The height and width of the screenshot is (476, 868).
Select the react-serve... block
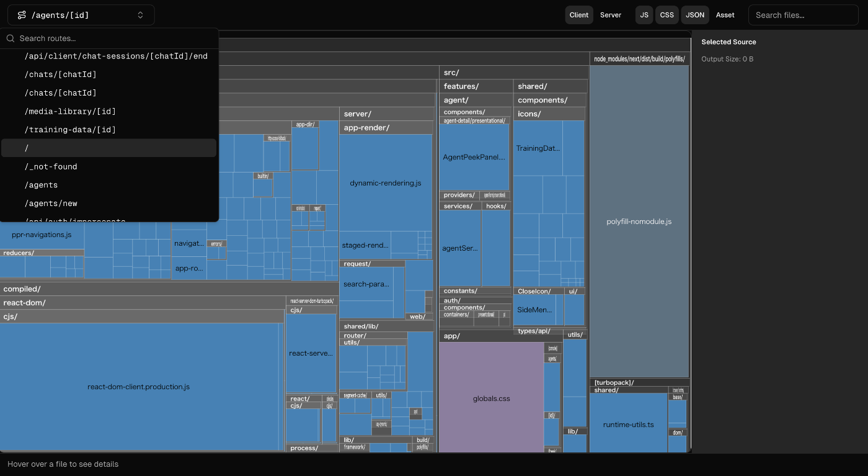click(311, 353)
